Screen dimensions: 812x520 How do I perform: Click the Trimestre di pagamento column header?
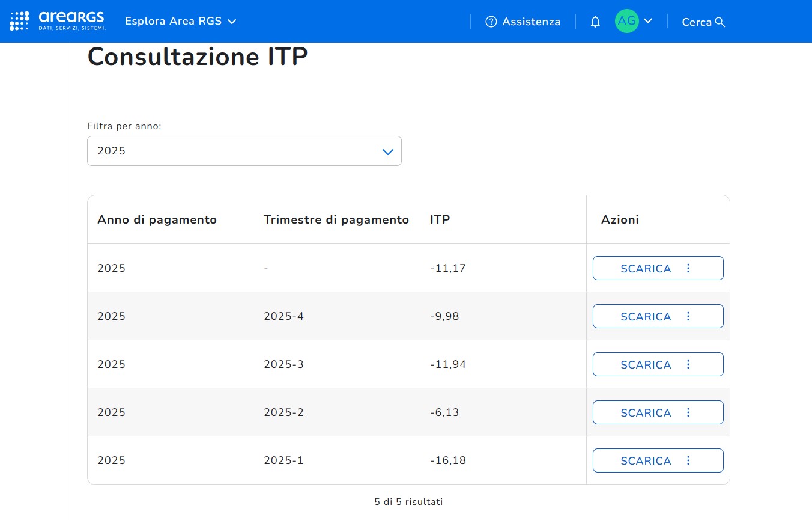pos(336,219)
